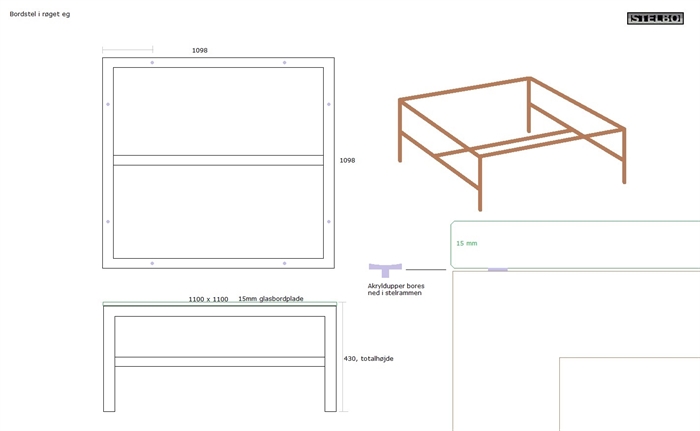Click the purple acrylic stud symbol

tap(385, 269)
